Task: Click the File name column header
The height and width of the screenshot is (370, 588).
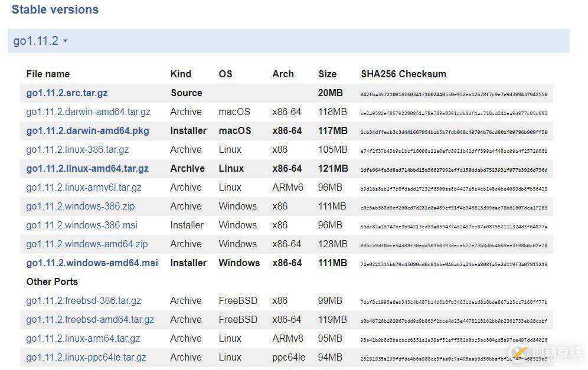Action: click(48, 74)
